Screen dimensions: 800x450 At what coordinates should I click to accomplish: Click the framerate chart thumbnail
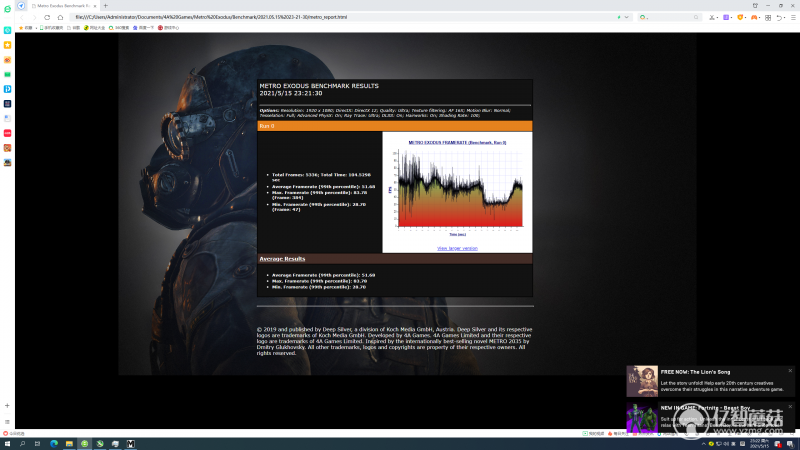pos(457,189)
